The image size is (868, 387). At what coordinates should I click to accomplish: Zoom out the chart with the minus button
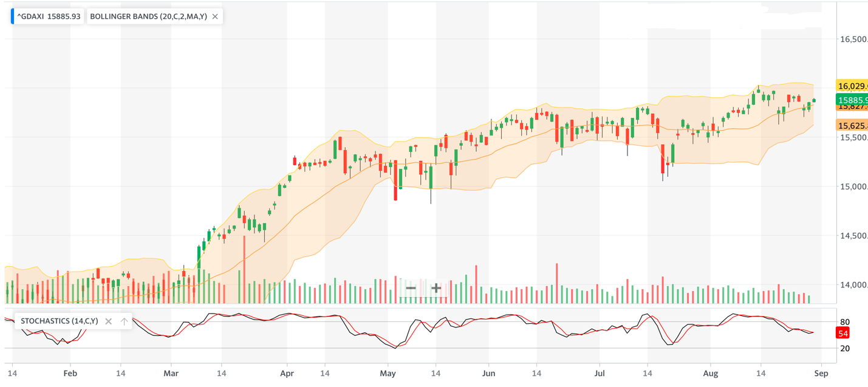coord(411,288)
